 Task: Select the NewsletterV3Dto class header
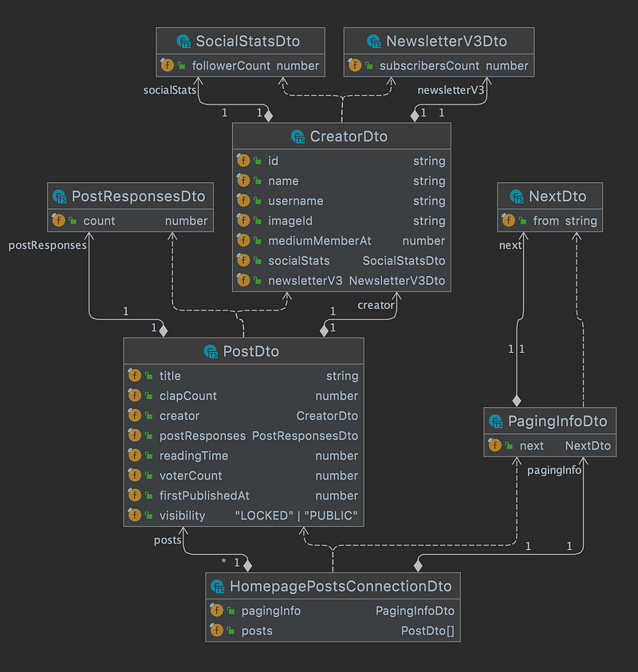pos(439,42)
